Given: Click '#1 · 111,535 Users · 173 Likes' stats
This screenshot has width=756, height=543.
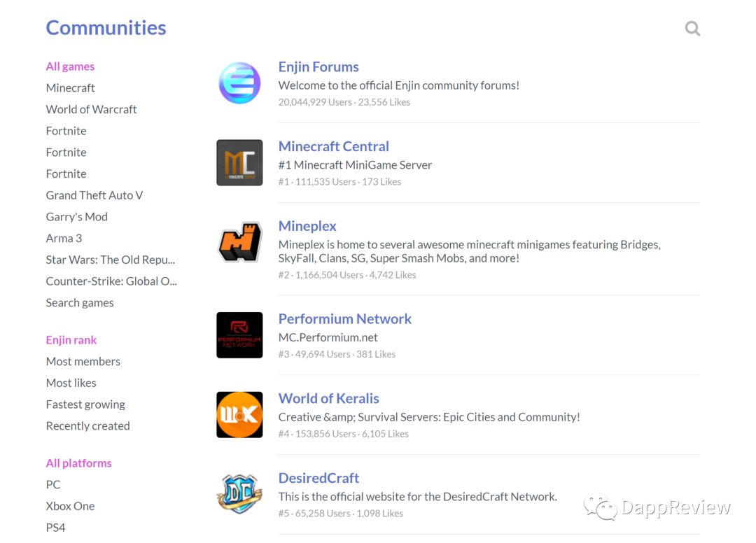Looking at the screenshot, I should point(340,182).
